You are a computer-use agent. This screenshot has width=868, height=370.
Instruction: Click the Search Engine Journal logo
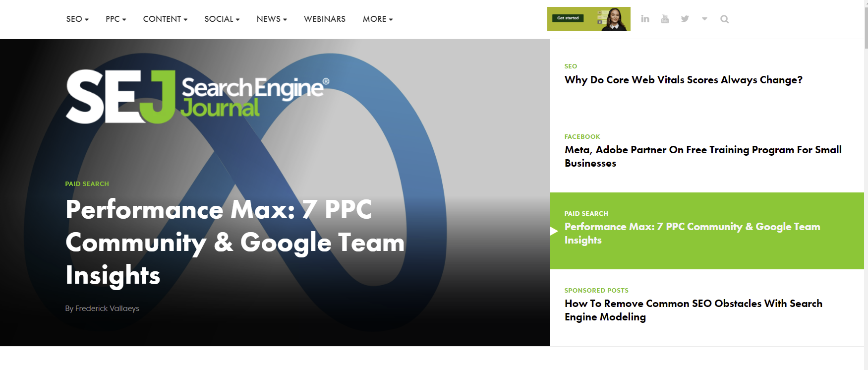(197, 96)
